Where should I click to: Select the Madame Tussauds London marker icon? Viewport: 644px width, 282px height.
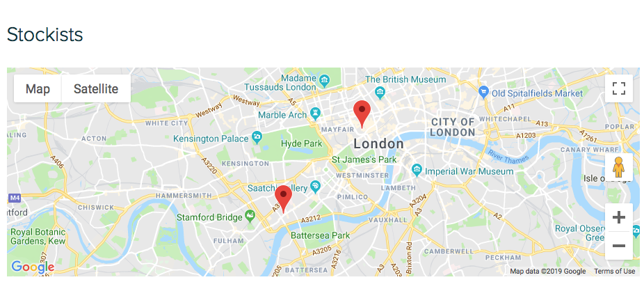click(325, 79)
